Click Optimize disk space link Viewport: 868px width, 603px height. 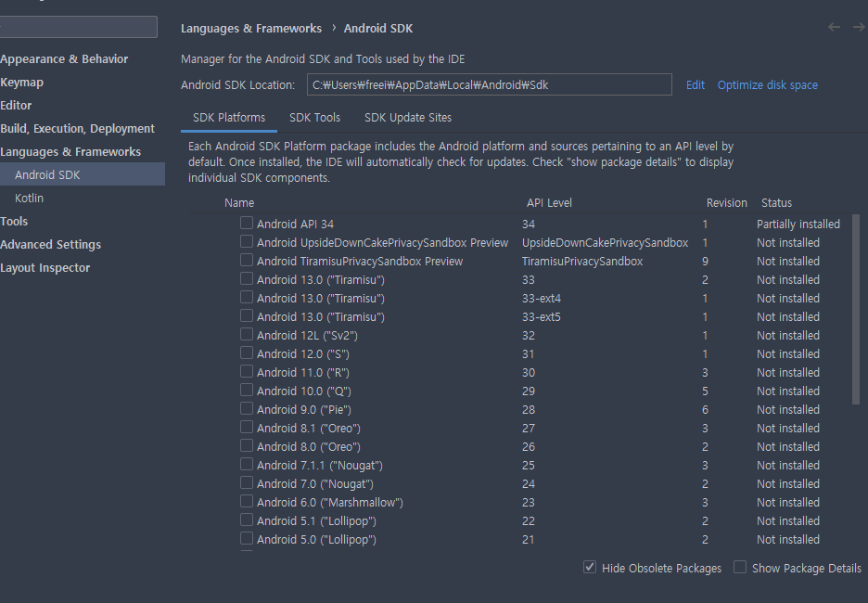767,84
